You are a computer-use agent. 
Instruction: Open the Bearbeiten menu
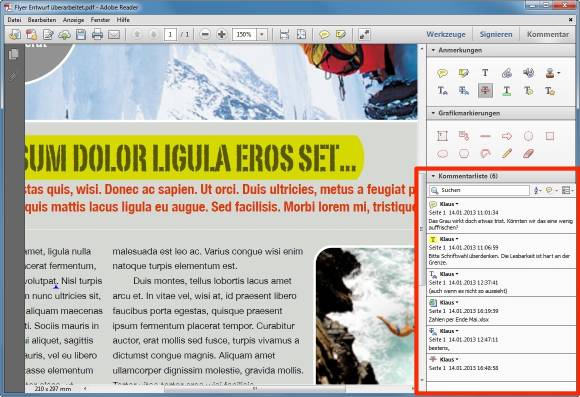pyautogui.click(x=42, y=20)
